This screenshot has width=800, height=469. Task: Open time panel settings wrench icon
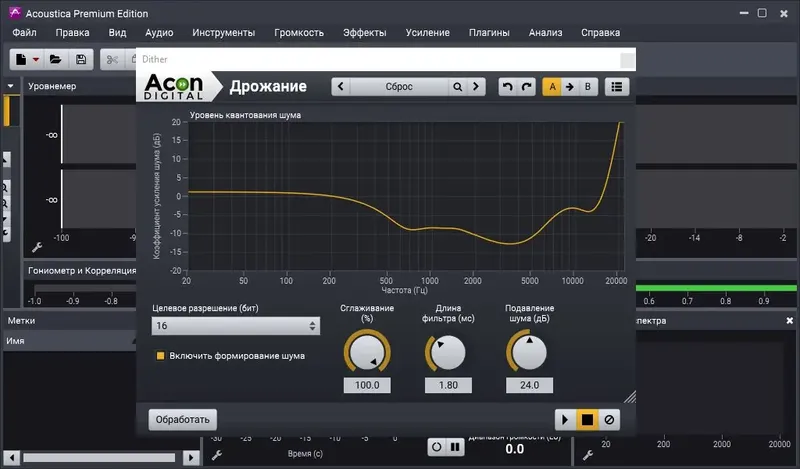[x=217, y=455]
